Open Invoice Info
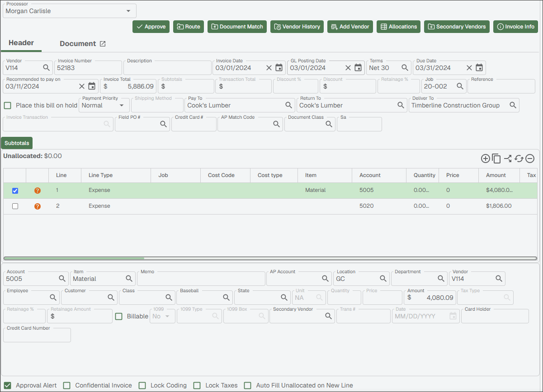 click(515, 27)
